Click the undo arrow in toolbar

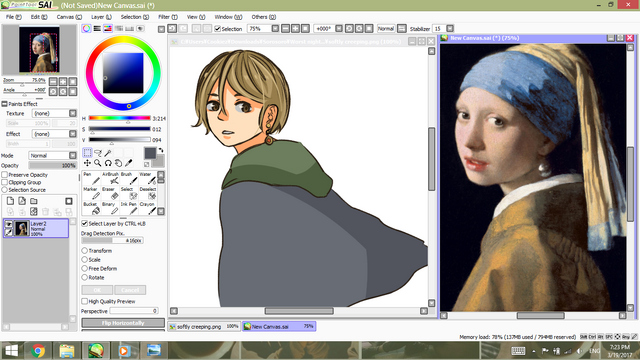[x=172, y=29]
